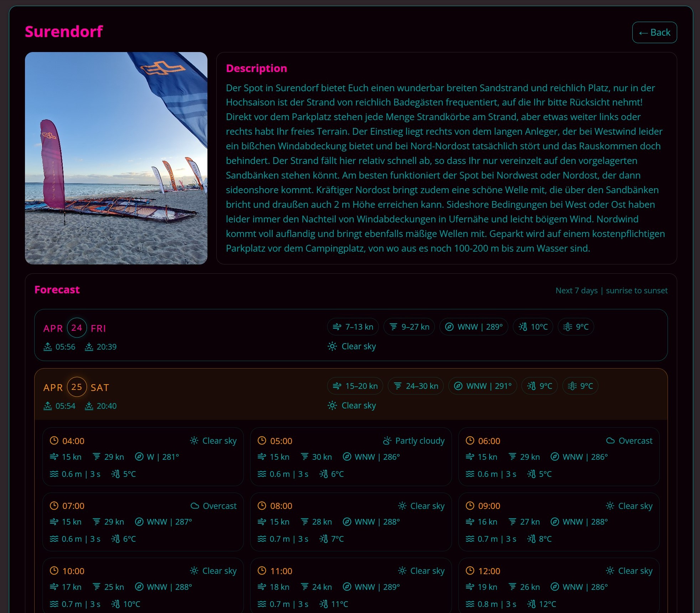The image size is (700, 613).
Task: Click the Forecast section heading
Action: point(57,290)
